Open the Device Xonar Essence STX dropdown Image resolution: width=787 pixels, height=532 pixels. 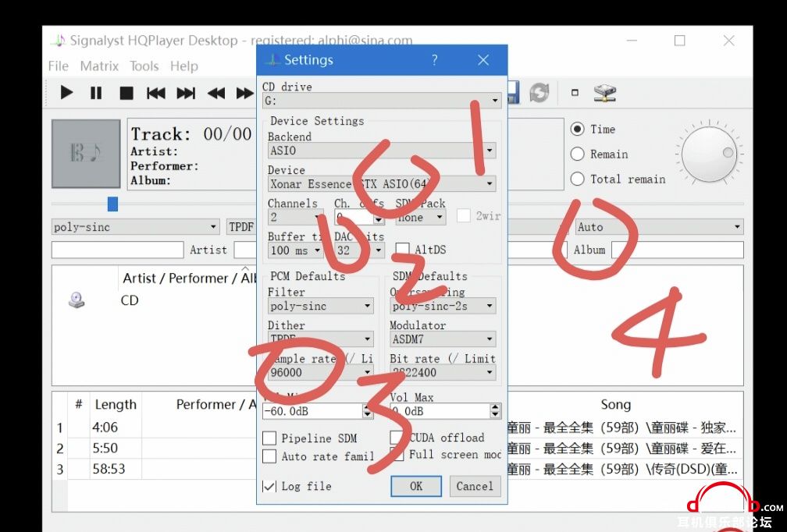pos(382,184)
